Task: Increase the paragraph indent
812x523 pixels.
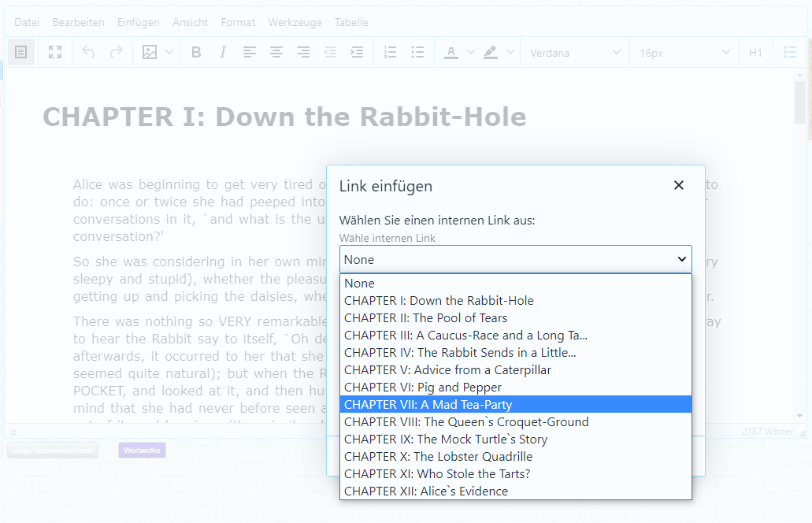Action: coord(356,52)
